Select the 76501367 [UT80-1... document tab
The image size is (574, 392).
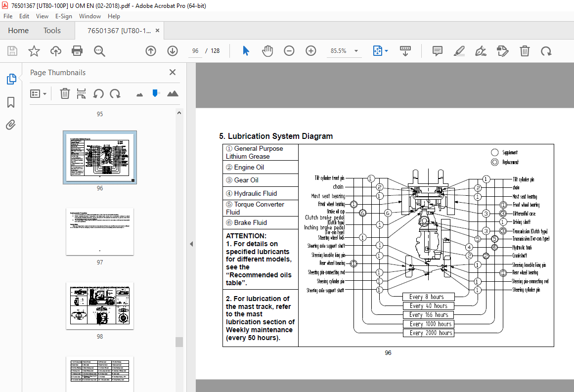(x=119, y=31)
